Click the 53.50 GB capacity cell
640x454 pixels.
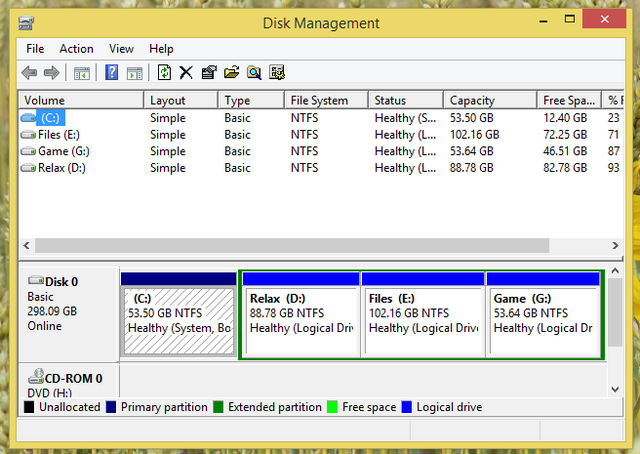[471, 118]
